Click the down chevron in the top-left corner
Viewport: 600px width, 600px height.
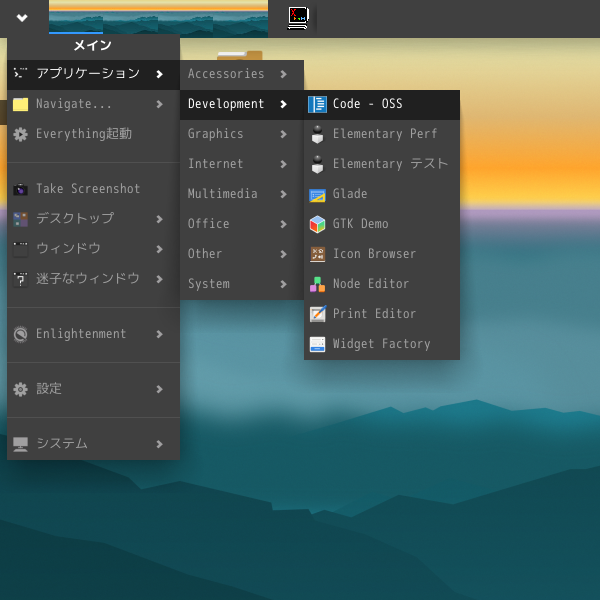[x=22, y=18]
